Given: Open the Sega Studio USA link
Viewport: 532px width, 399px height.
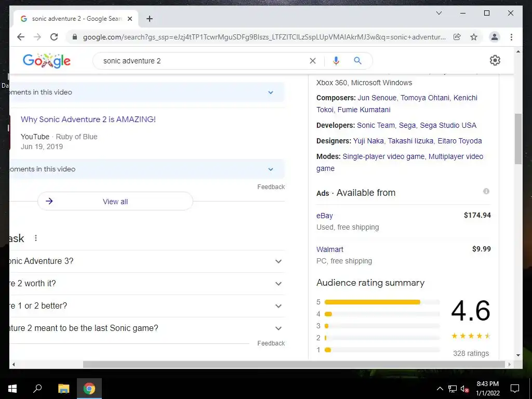Looking at the screenshot, I should click(x=448, y=125).
